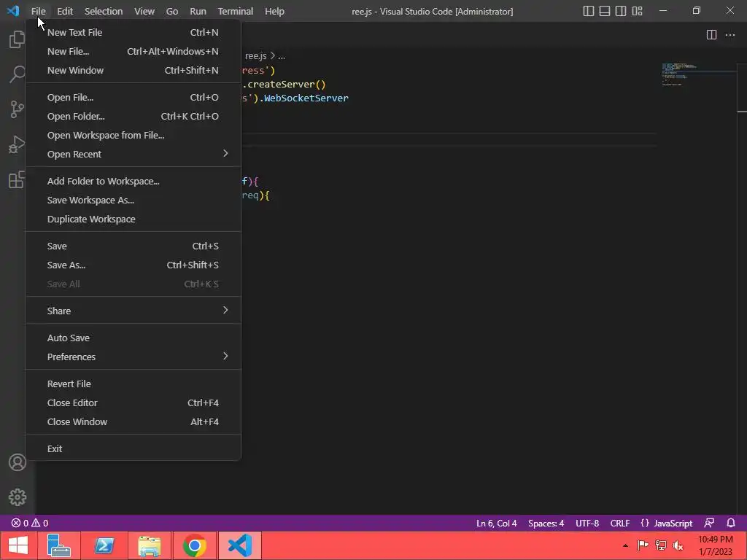Choose New Window menu entry
Screen dimensions: 747x560
point(133,70)
